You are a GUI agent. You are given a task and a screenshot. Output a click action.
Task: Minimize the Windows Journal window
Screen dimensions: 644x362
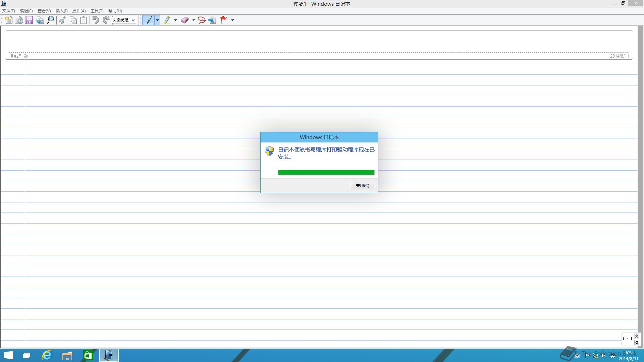coord(614,3)
